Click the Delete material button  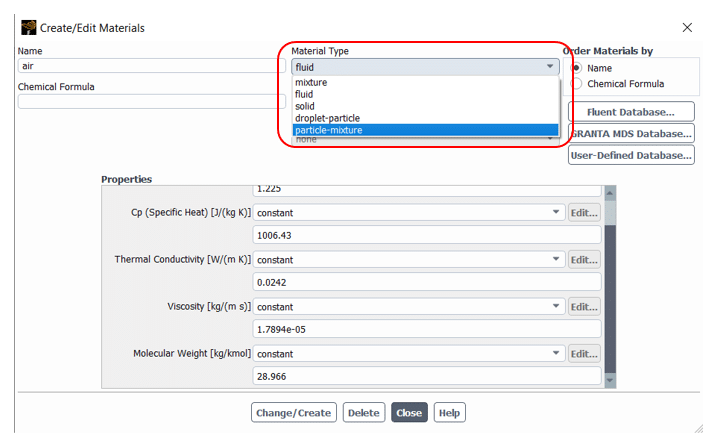point(363,412)
